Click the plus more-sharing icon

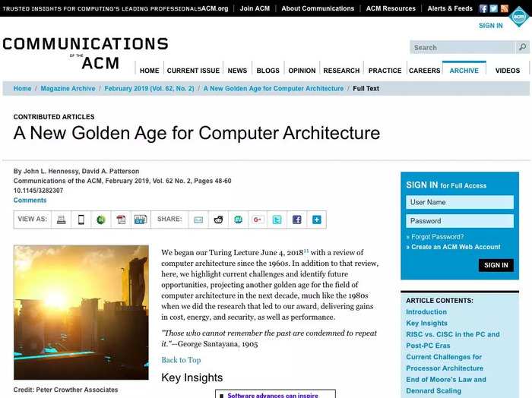(x=317, y=220)
